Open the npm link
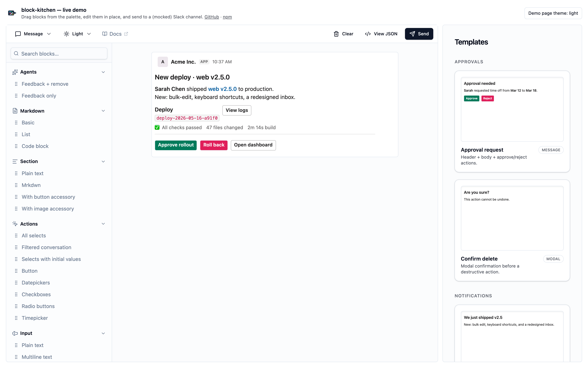 227,17
